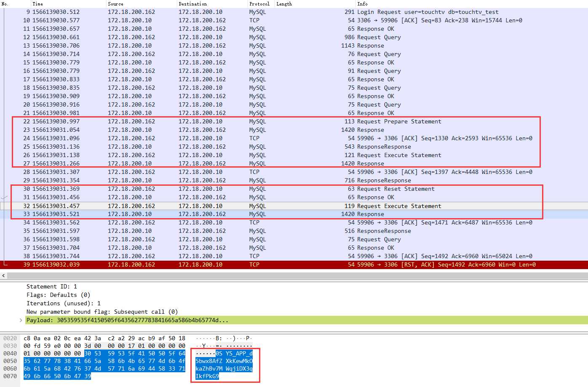Select packet 23 Response length 1420
Viewport: 588px width, 387px height.
pyautogui.click(x=294, y=130)
